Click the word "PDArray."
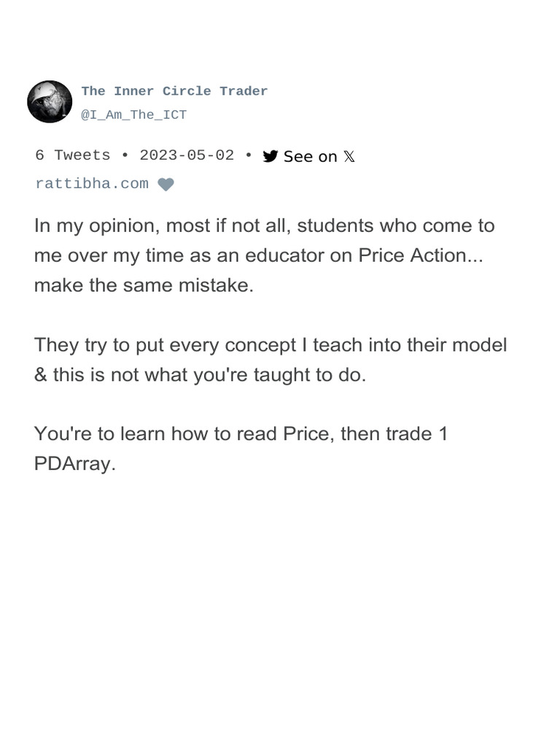560x747 pixels. point(75,464)
